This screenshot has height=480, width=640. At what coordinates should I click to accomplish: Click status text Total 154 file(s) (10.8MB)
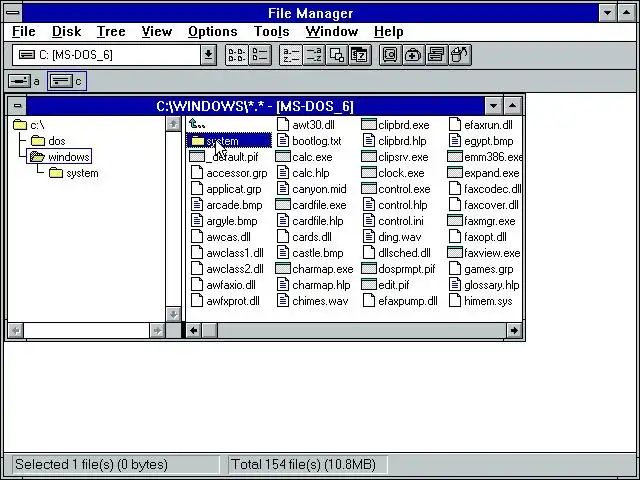[x=303, y=464]
